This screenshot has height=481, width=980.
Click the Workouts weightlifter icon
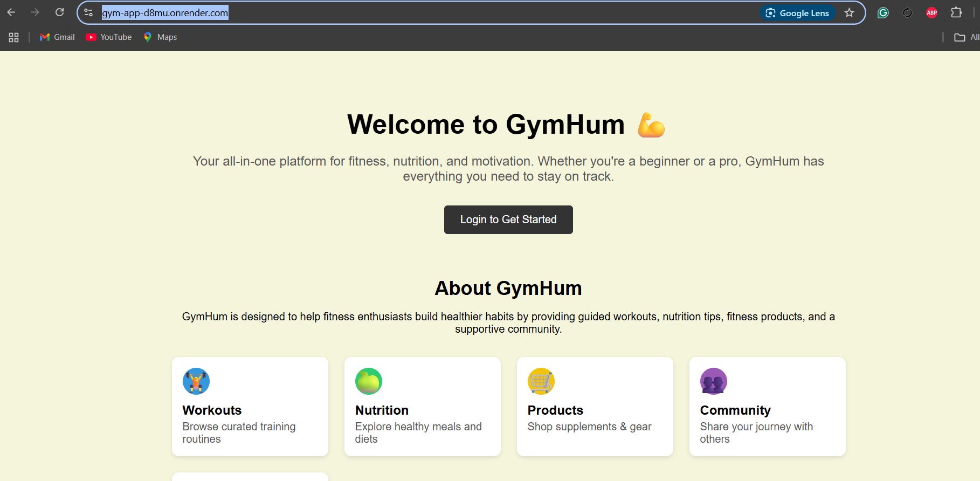(x=196, y=381)
